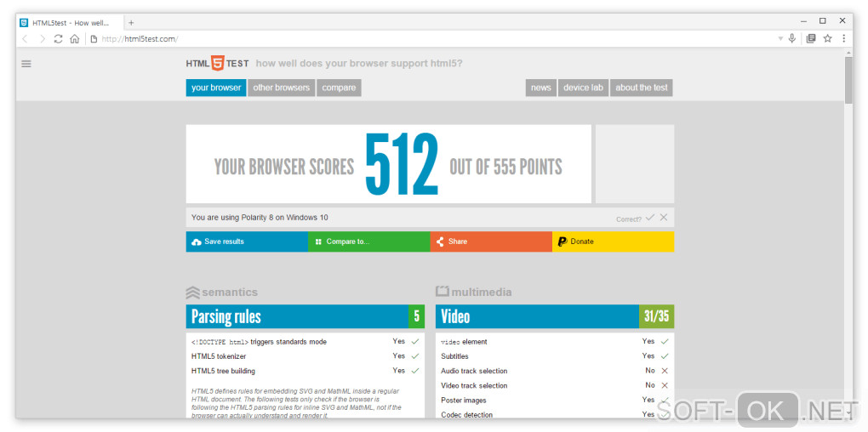Viewport: 868px width, 432px height.
Task: Click the vertical page scrollbar thumb
Action: 849,80
